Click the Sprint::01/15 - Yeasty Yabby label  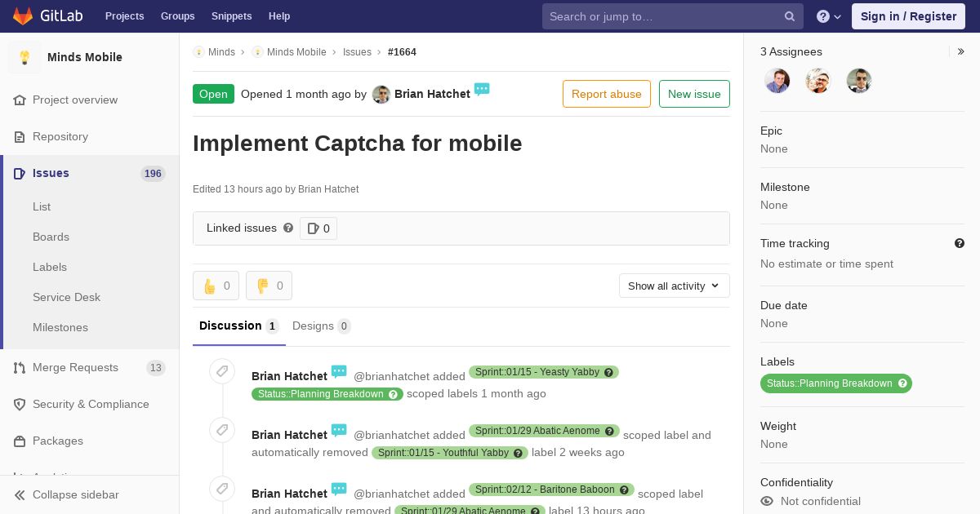(537, 372)
